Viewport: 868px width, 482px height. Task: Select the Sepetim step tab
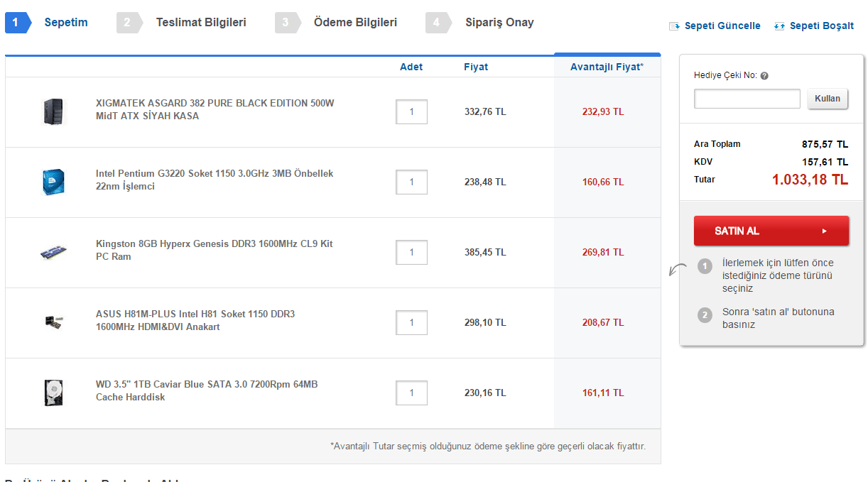(65, 23)
